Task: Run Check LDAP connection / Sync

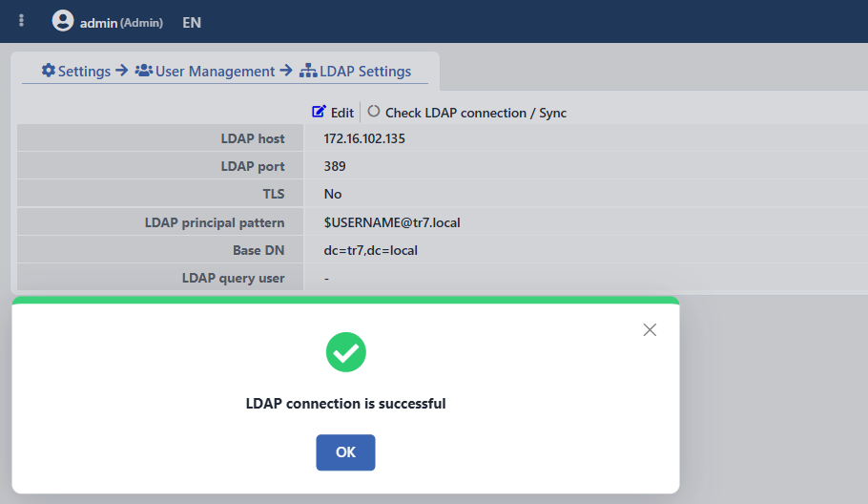Action: (476, 113)
